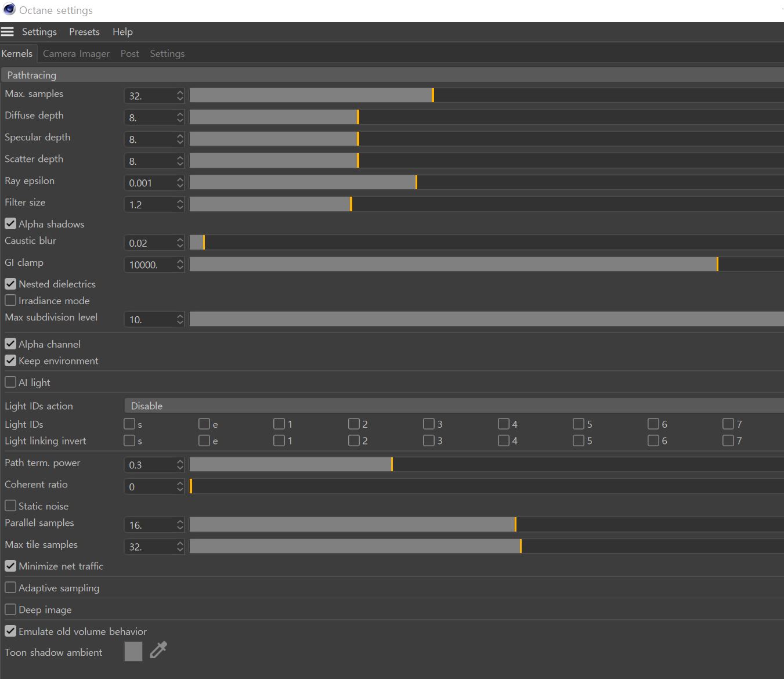Click Max. samples stepper arrows
This screenshot has height=679, width=784.
pos(180,95)
